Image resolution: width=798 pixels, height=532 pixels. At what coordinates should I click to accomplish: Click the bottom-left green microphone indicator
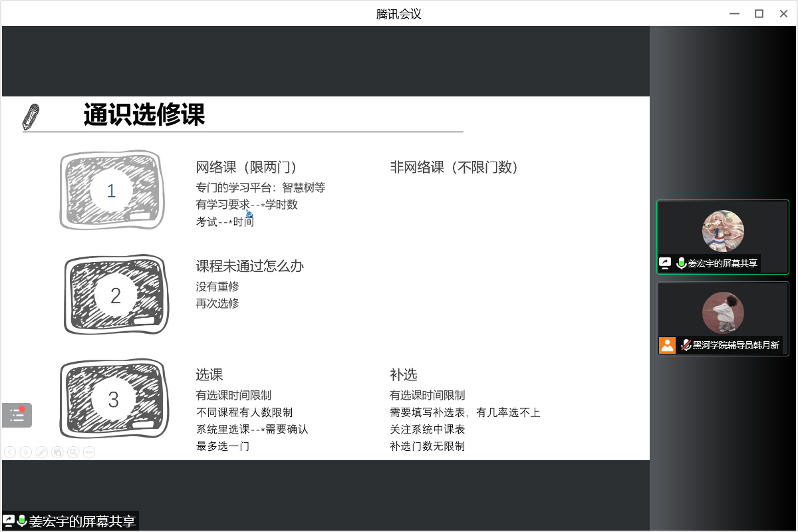pyautogui.click(x=22, y=521)
